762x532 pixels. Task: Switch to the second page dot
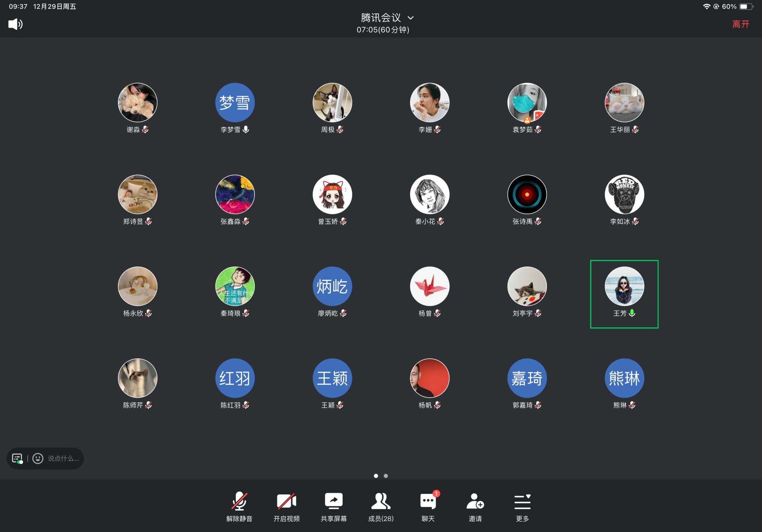pyautogui.click(x=386, y=476)
